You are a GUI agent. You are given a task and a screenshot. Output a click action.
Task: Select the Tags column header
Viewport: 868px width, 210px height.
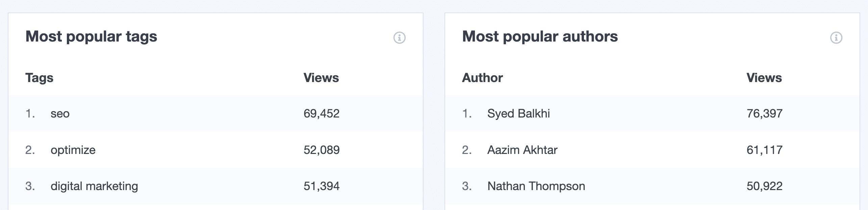39,78
